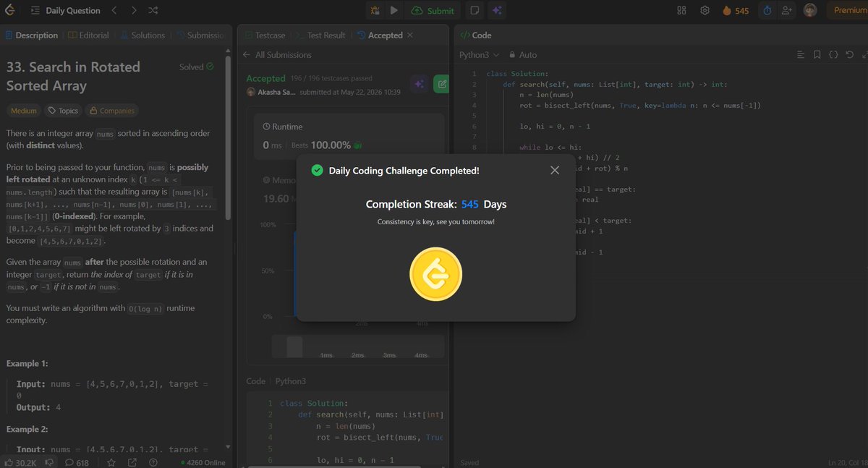Click the gold LeetCode coin in dialog
The height and width of the screenshot is (468, 868).
click(x=435, y=273)
